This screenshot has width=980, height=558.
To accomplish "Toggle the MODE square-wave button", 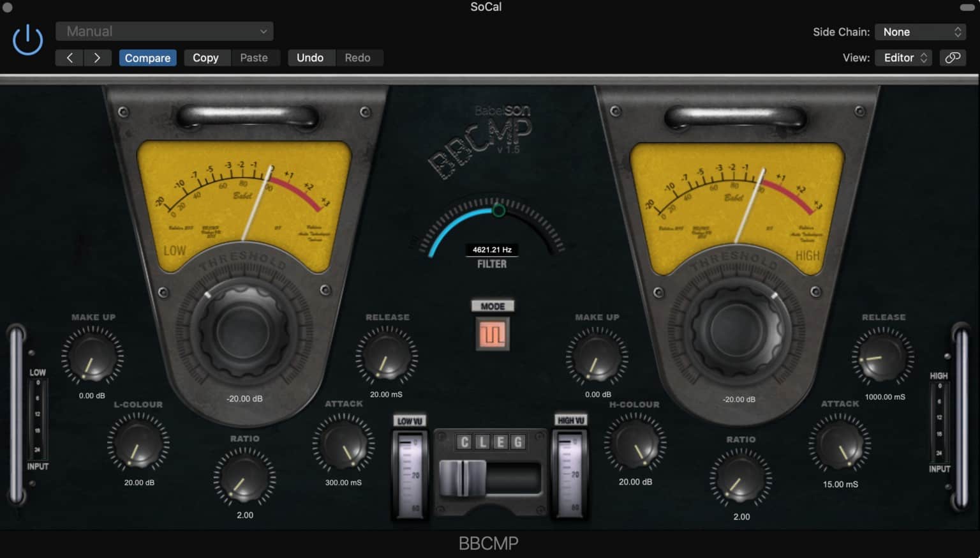I will coord(493,334).
